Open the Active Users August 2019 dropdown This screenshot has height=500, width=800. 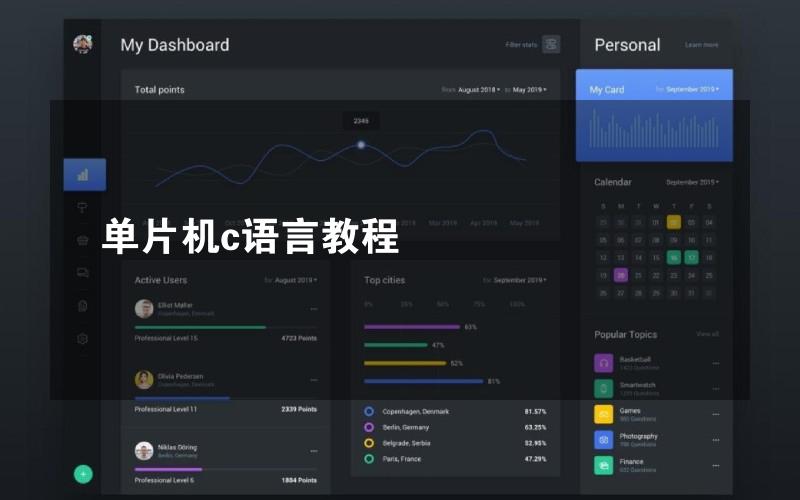[295, 281]
